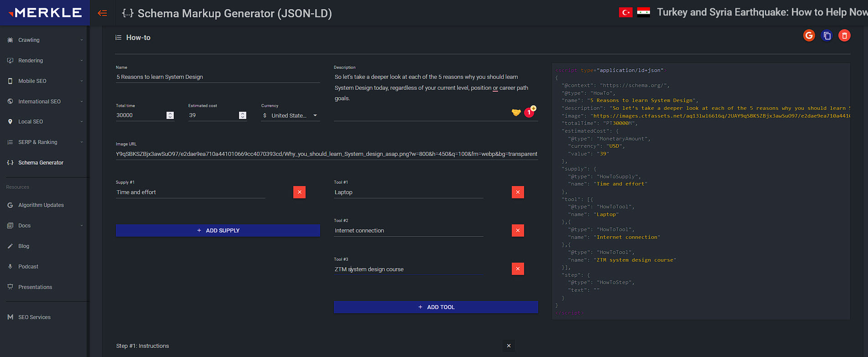The height and width of the screenshot is (357, 868).
Task: Click the Mobile SEO phone icon
Action: click(x=10, y=81)
